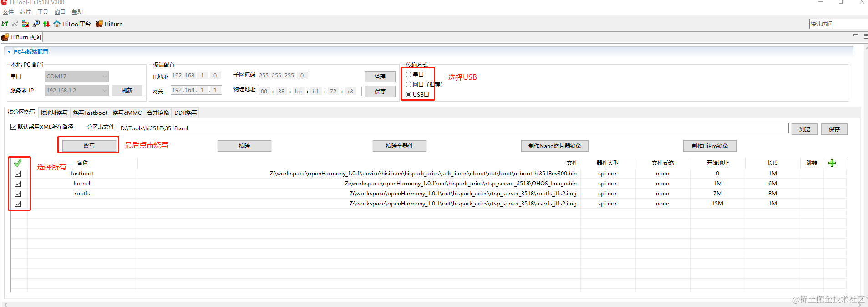This screenshot has height=307, width=868.
Task: Click 制作Nand烧片器镜像 button
Action: point(555,146)
